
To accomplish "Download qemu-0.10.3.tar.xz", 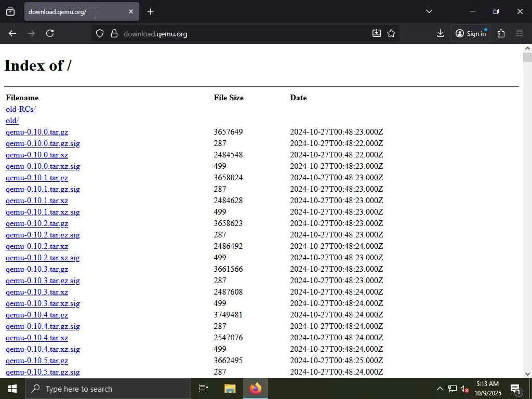I will click(x=37, y=292).
